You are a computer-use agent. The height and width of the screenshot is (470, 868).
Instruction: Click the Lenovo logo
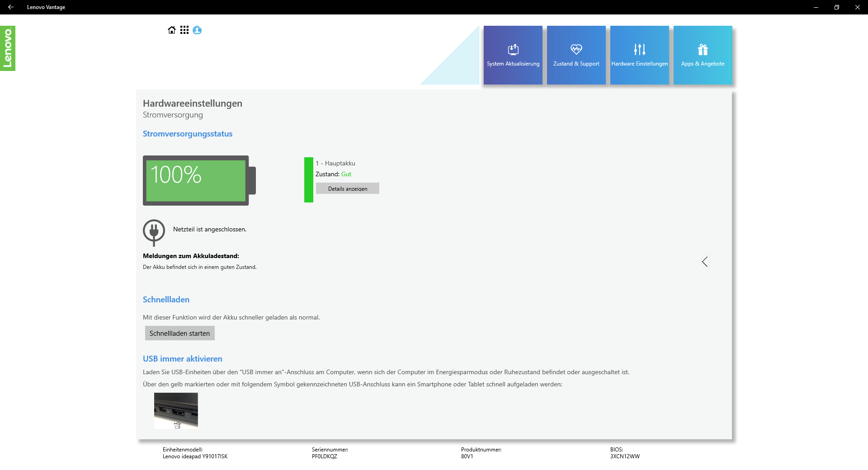[x=8, y=48]
